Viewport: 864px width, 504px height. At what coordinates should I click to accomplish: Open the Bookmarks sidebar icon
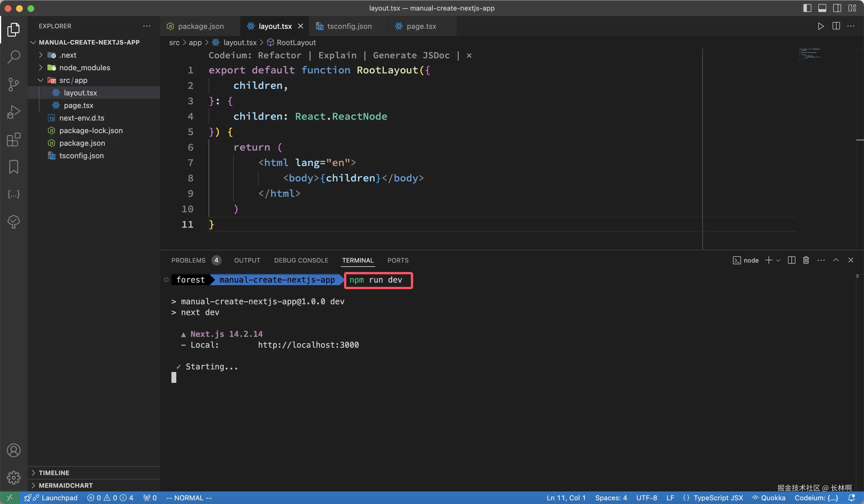click(14, 167)
